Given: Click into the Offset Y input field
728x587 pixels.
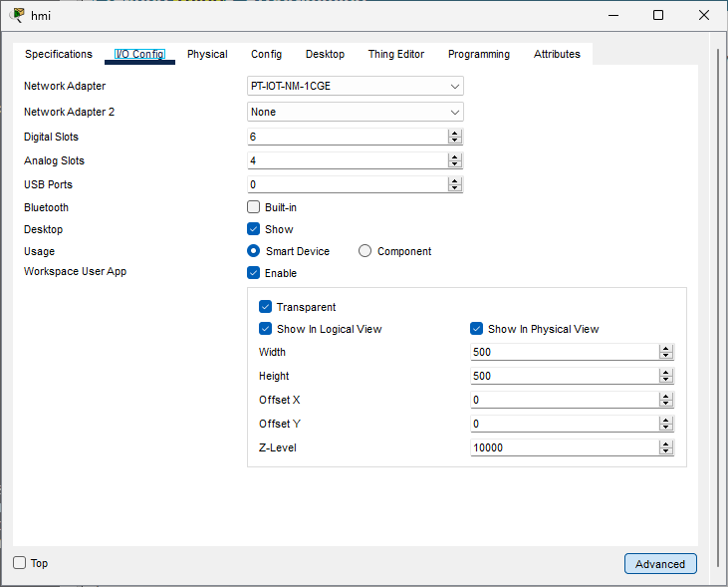Looking at the screenshot, I should pos(564,424).
